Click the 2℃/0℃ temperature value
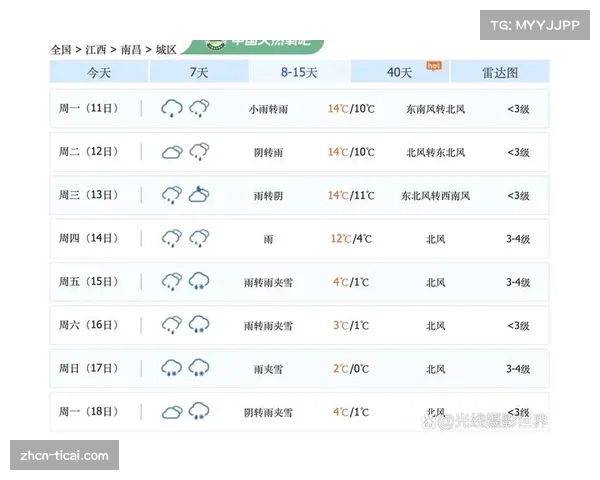 click(x=351, y=369)
